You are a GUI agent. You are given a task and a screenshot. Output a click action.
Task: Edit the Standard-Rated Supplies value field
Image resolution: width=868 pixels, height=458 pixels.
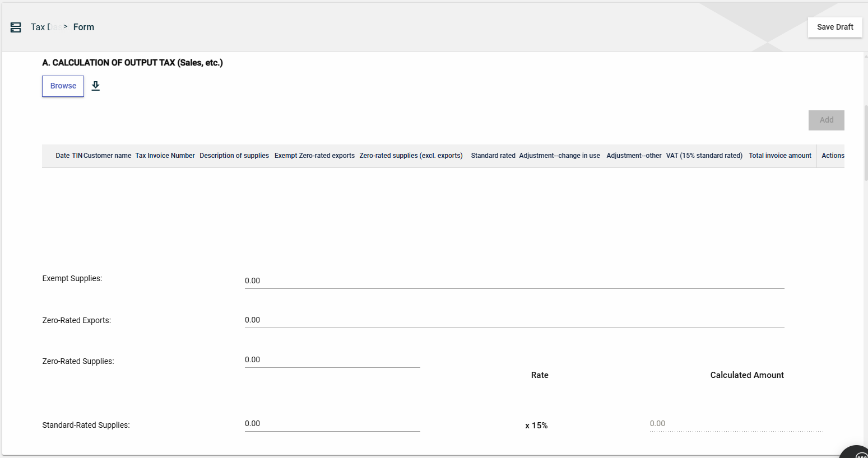click(332, 423)
